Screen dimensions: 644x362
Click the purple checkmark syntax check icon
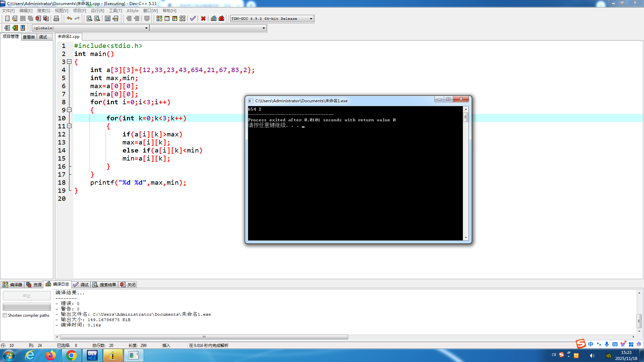[193, 18]
